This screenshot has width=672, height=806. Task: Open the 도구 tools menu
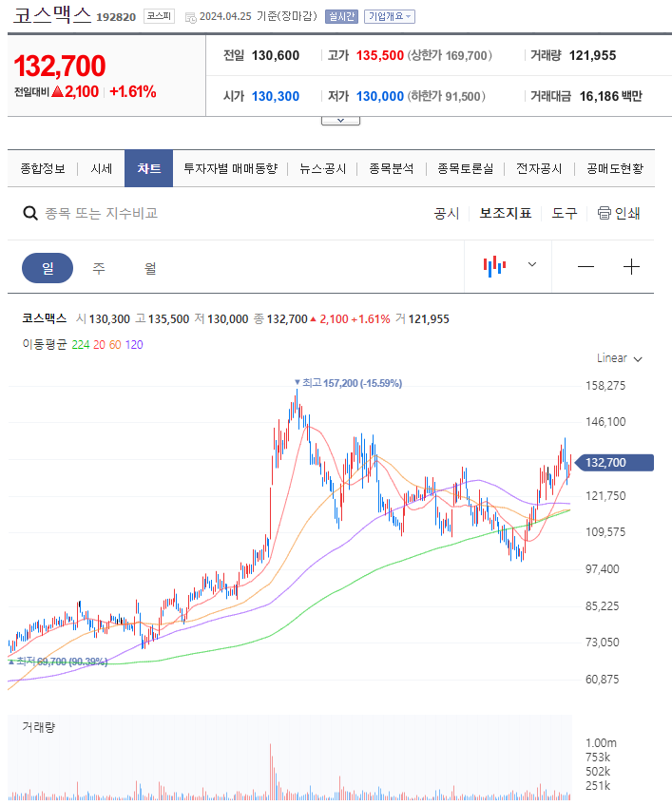[564, 213]
